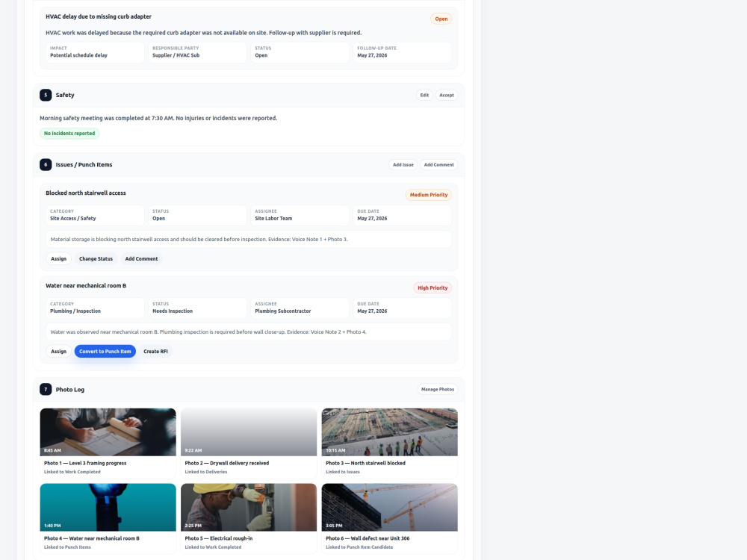This screenshot has width=747, height=560.
Task: Open Photo 3 North stairwell blocked thumbnail
Action: (x=390, y=432)
